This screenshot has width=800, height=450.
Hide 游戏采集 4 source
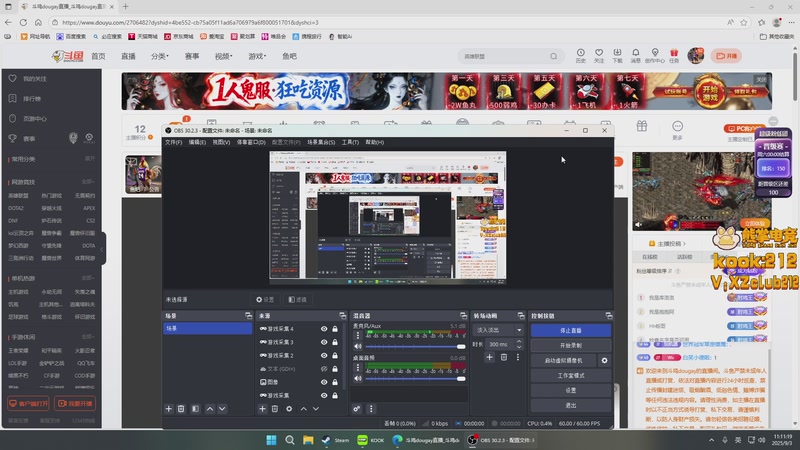click(324, 329)
